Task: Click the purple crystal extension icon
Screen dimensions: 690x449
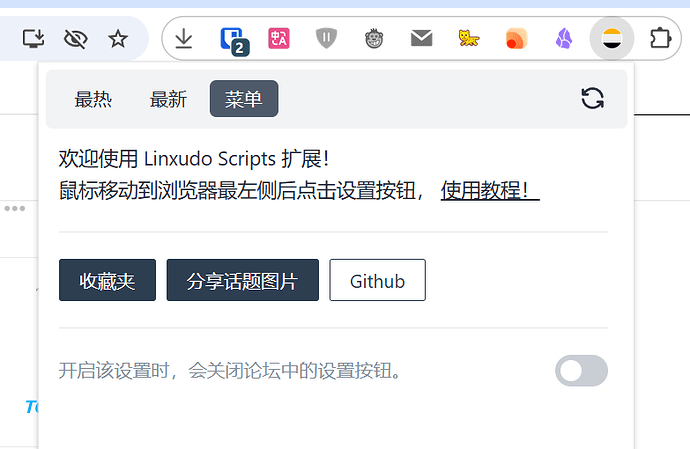Action: tap(564, 38)
